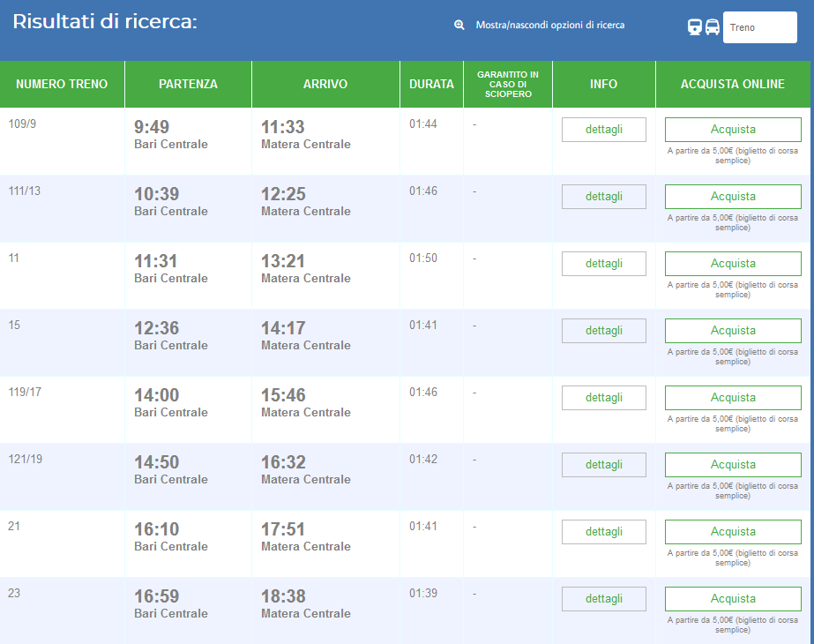Click departure time 11:31

156,261
